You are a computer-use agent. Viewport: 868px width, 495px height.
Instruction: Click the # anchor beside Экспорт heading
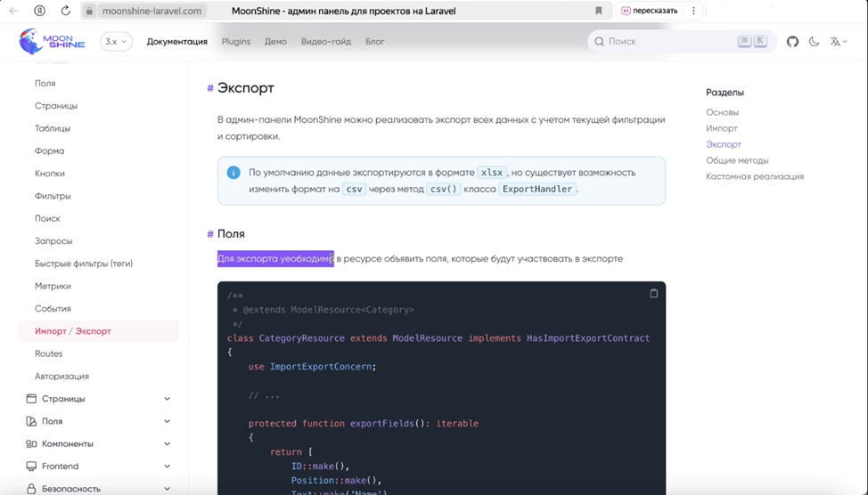point(210,88)
